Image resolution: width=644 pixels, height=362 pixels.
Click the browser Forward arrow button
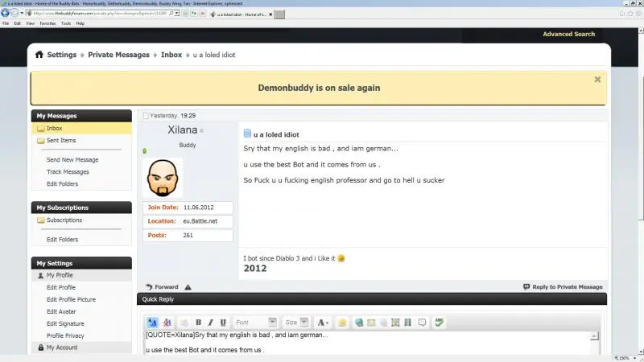coord(14,13)
